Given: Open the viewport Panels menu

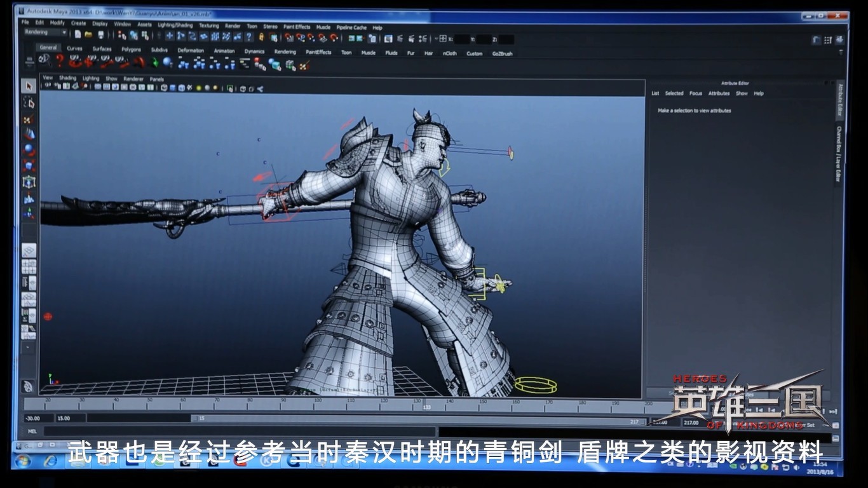Looking at the screenshot, I should click(x=156, y=79).
